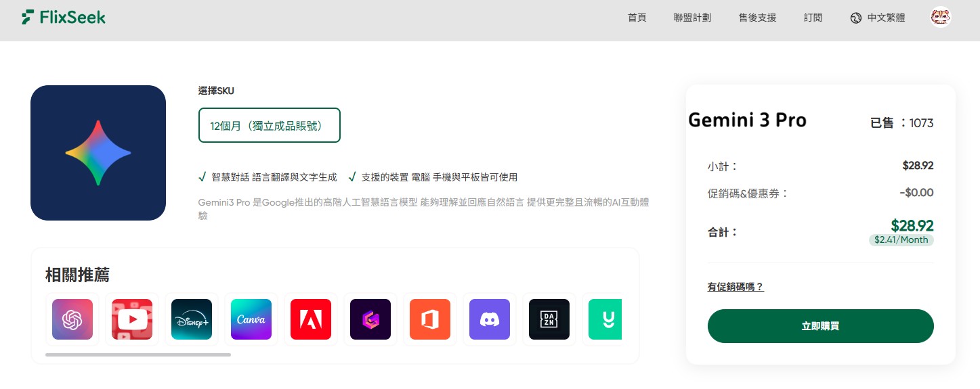Click the 有促銷碼嗎？ link

click(736, 287)
